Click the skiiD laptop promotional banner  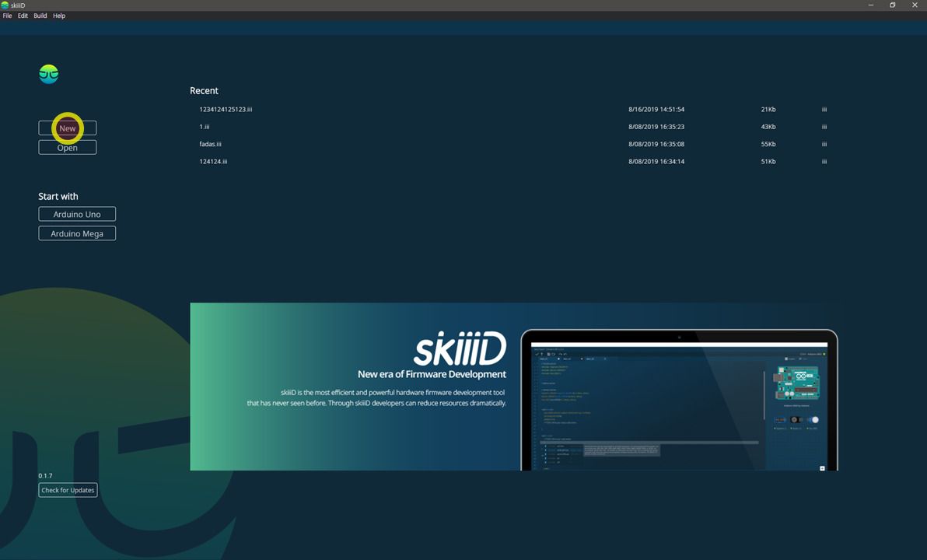coord(514,387)
